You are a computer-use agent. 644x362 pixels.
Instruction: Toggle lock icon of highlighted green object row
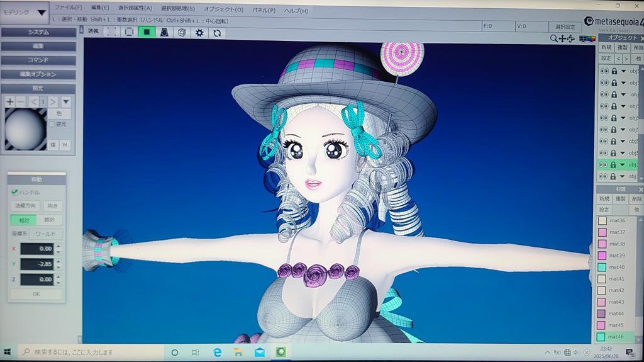tap(613, 164)
